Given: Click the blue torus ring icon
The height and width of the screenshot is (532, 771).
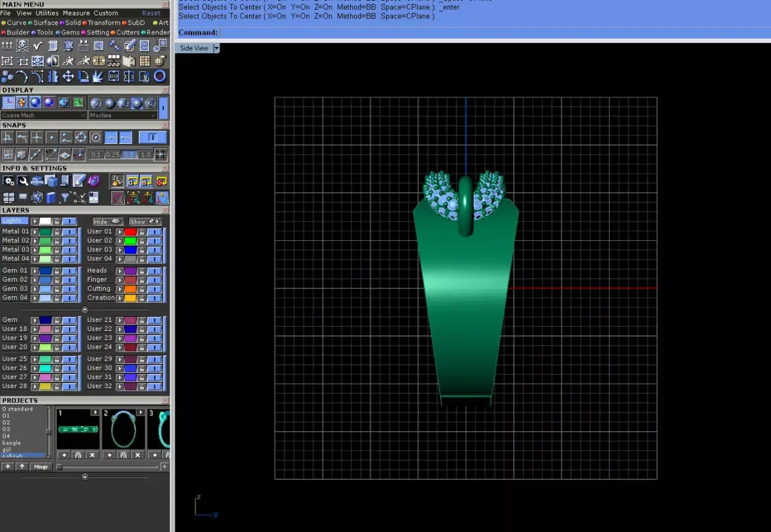Looking at the screenshot, I should 160,76.
